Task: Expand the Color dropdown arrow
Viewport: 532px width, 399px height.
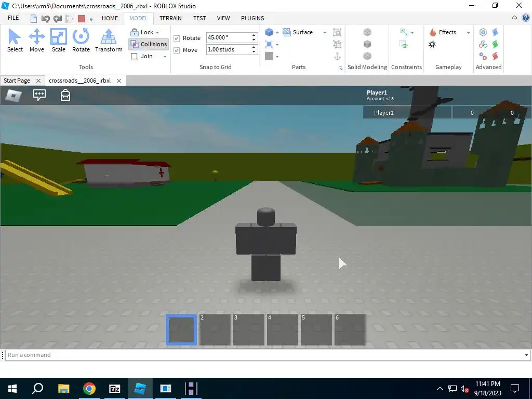Action: click(277, 57)
